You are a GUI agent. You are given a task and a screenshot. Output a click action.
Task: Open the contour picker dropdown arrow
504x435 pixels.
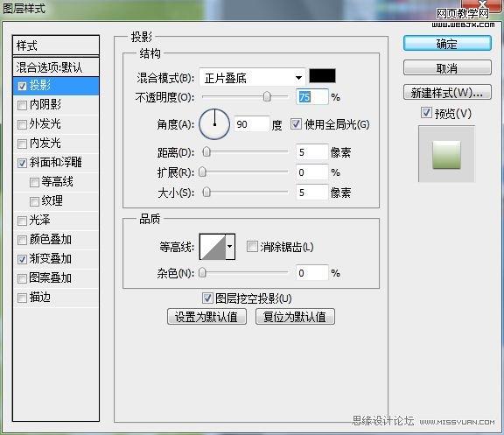(230, 247)
